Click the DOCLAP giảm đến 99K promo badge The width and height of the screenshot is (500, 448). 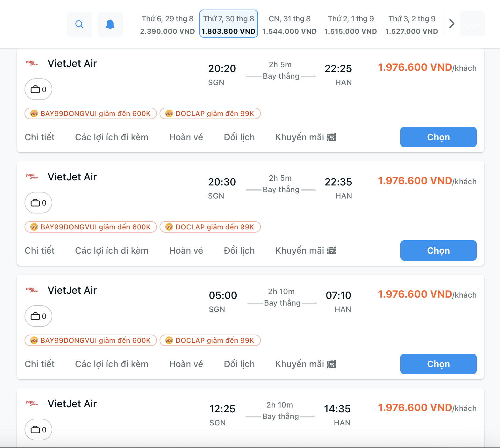tap(210, 113)
